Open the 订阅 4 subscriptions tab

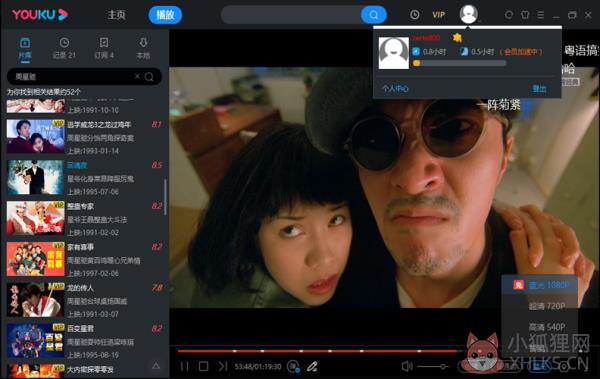pos(104,48)
